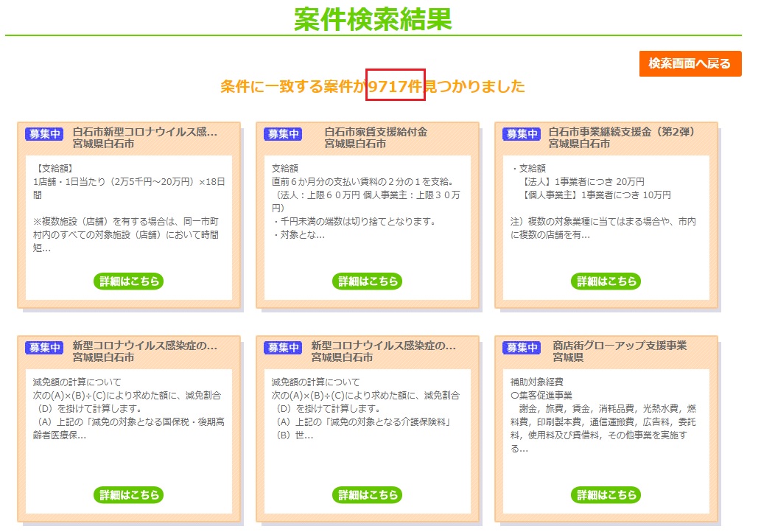Click the 補助対象経費 description text
Image resolution: width=761 pixels, height=532 pixels.
pyautogui.click(x=536, y=382)
